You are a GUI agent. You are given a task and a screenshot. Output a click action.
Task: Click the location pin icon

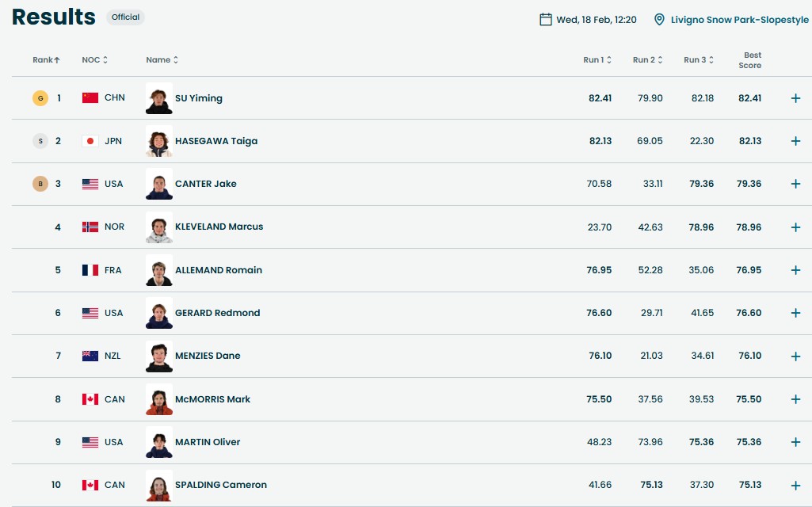(659, 19)
